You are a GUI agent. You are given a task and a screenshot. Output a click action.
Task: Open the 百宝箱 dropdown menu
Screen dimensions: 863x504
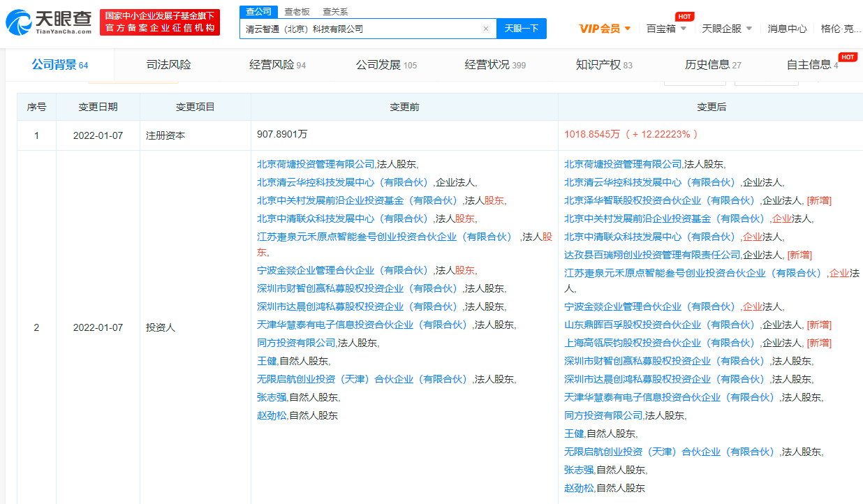[666, 29]
